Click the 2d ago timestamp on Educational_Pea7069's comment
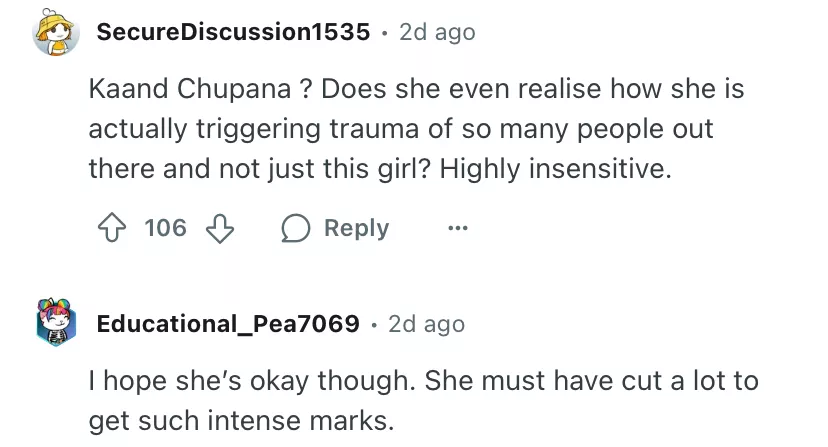 pos(426,324)
